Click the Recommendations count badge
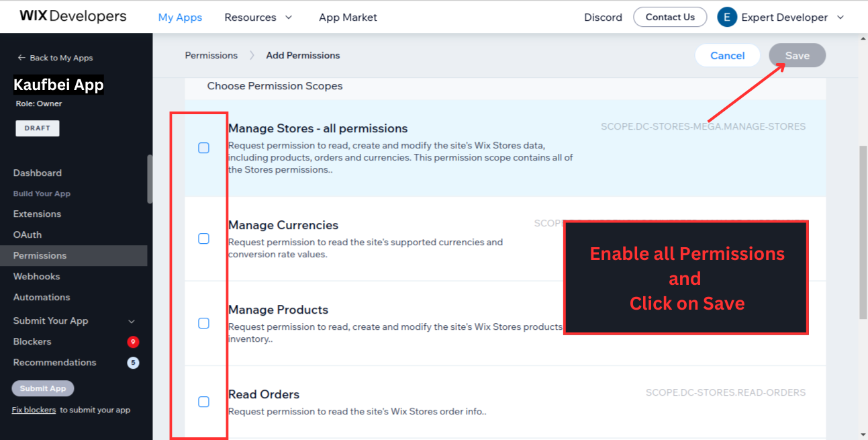868x440 pixels. 133,363
